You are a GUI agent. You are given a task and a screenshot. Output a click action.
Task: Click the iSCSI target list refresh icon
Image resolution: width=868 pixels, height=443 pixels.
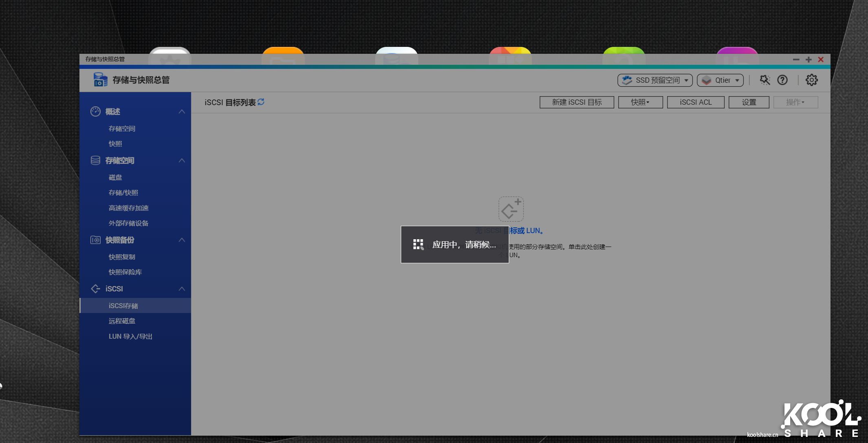[261, 102]
